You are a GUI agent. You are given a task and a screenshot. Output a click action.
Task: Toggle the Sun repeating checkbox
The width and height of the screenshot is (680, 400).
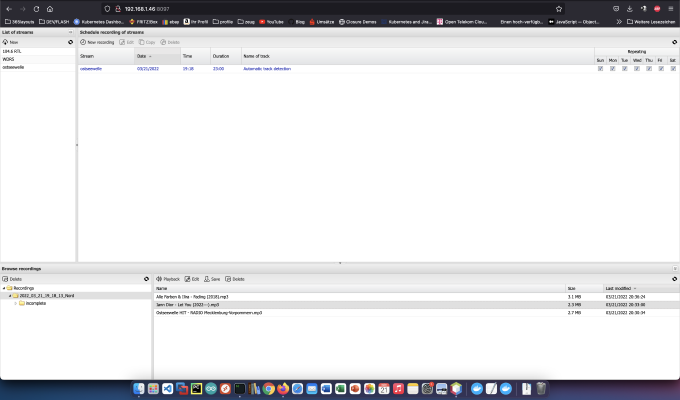coord(600,69)
